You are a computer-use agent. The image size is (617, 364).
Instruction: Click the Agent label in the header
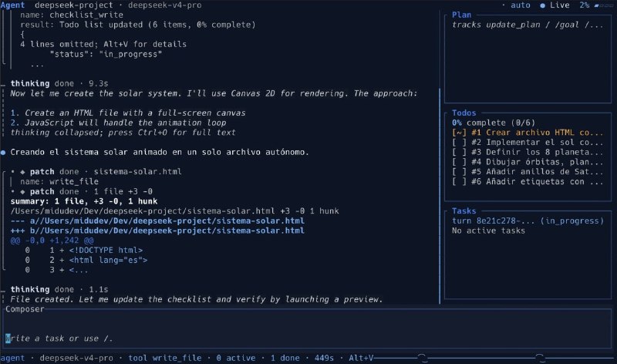pos(12,5)
